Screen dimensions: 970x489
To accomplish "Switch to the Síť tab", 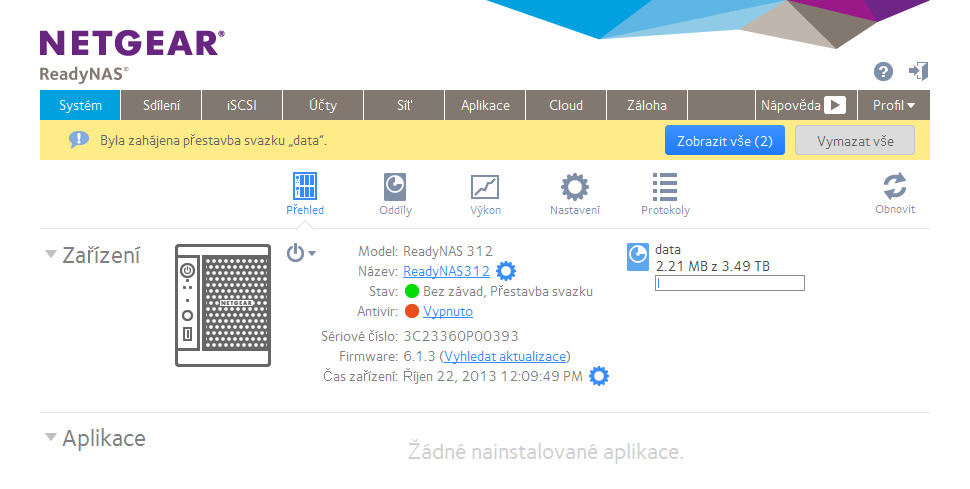I will (x=404, y=105).
